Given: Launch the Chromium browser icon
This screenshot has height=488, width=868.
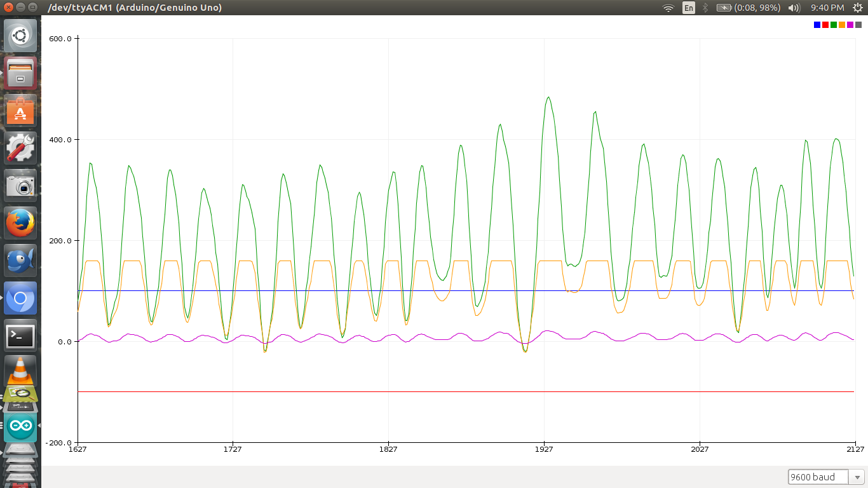Looking at the screenshot, I should pos(20,298).
